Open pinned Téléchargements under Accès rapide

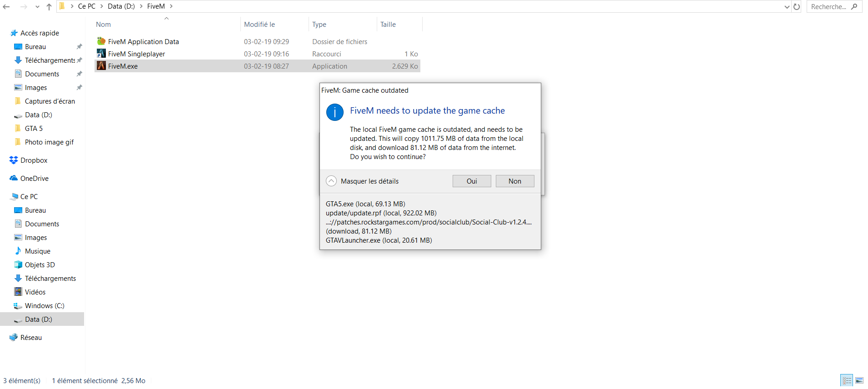[x=50, y=60]
